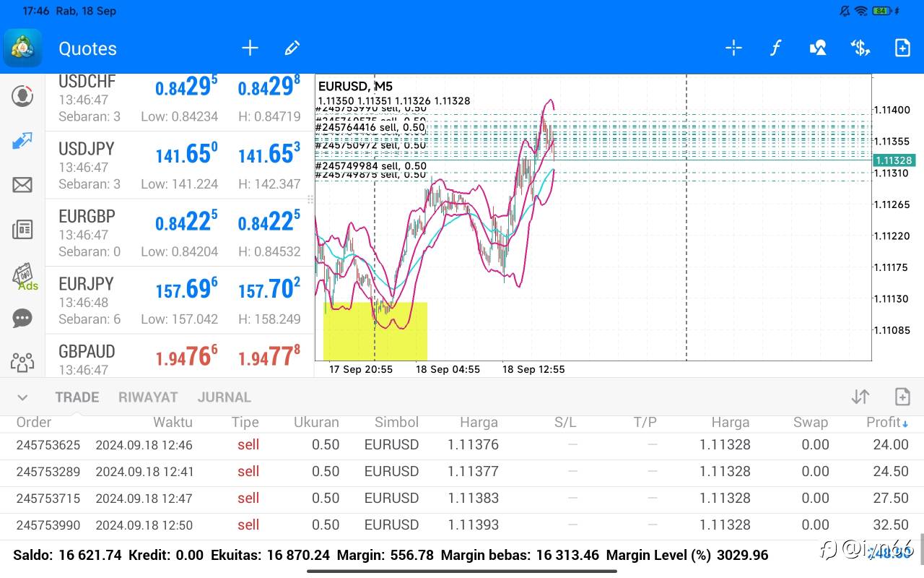Select sell order 245753990 row
The image size is (924, 578).
point(462,525)
